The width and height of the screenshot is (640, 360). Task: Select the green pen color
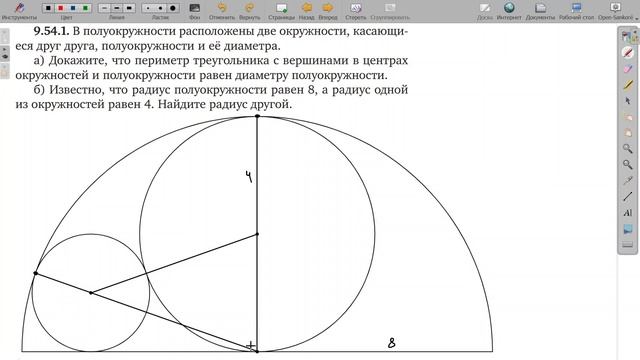pos(85,8)
